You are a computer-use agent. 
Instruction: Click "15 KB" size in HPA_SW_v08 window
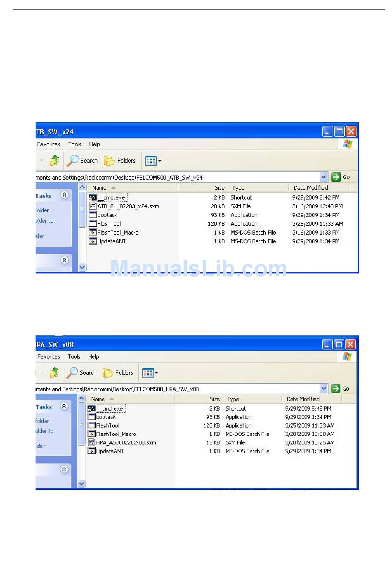213,442
